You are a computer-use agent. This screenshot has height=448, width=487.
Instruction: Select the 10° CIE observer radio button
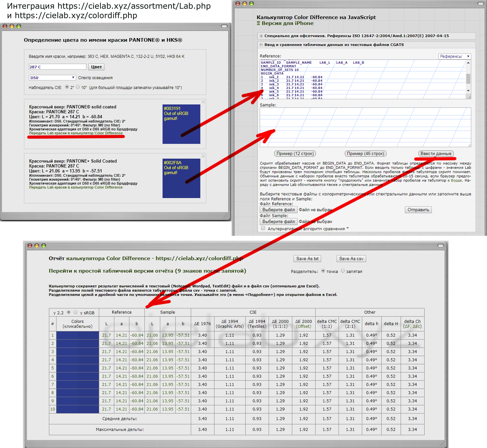(x=78, y=87)
